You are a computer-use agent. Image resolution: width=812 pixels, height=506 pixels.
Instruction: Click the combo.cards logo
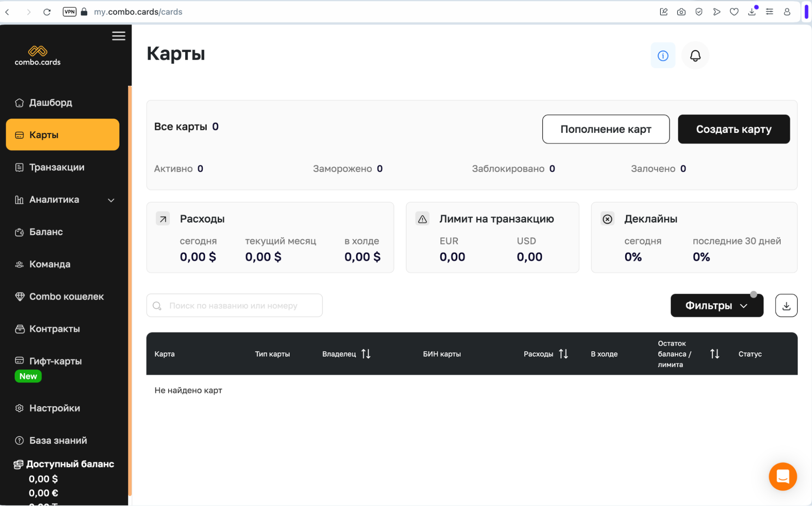pos(38,56)
